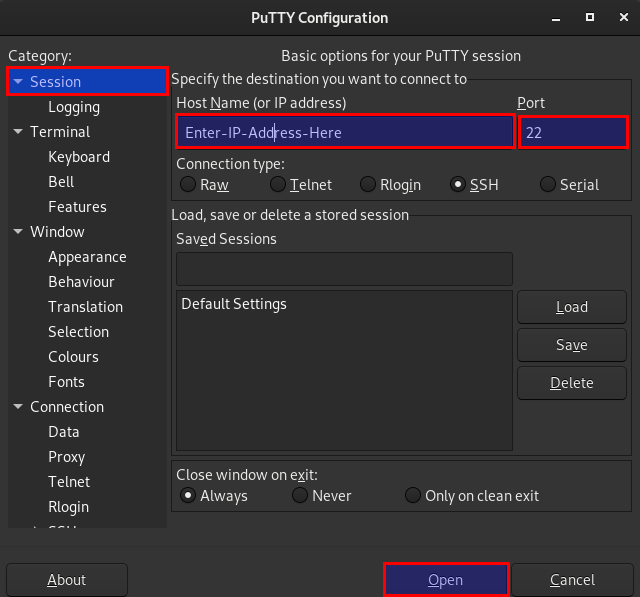Image resolution: width=640 pixels, height=597 pixels.
Task: Click the Load session button
Action: click(571, 307)
